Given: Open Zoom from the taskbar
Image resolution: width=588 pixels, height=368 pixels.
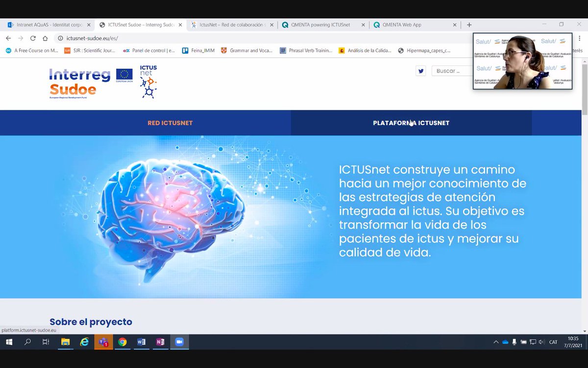Looking at the screenshot, I should 179,342.
